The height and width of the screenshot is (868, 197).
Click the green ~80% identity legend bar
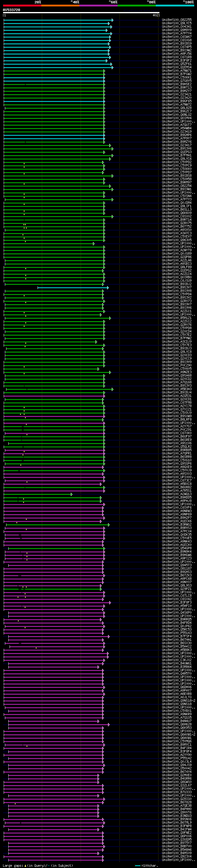[137, 6]
